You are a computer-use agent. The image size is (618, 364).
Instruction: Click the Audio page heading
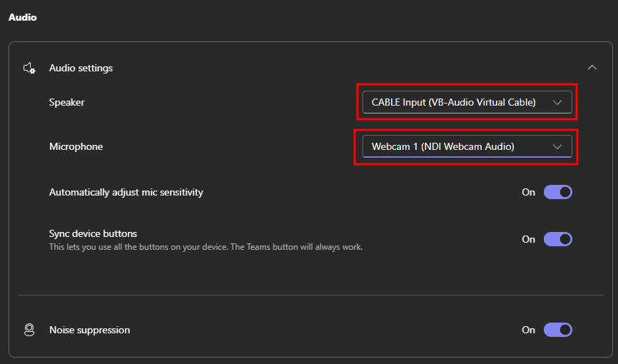[x=22, y=17]
